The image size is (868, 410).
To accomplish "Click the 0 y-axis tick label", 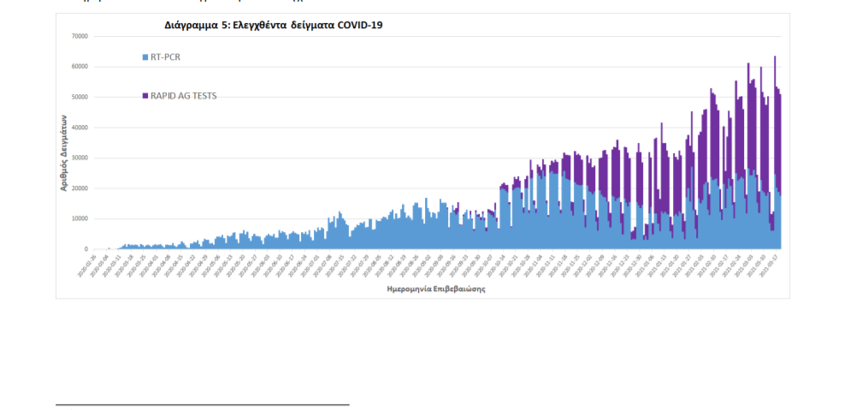I will point(86,249).
